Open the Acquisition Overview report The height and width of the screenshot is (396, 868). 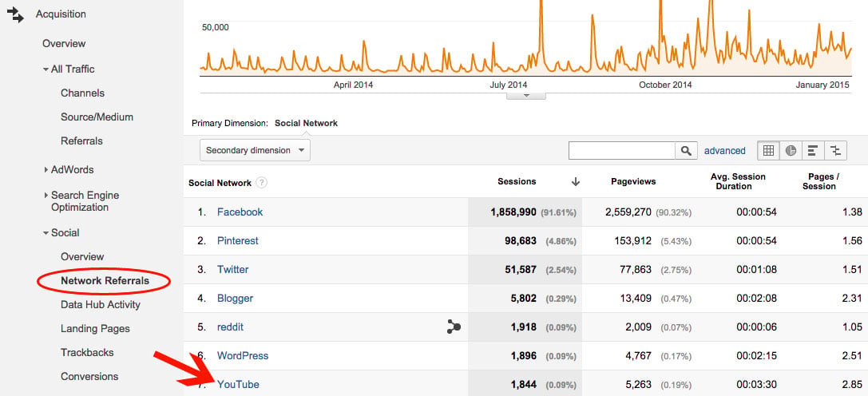(x=64, y=44)
